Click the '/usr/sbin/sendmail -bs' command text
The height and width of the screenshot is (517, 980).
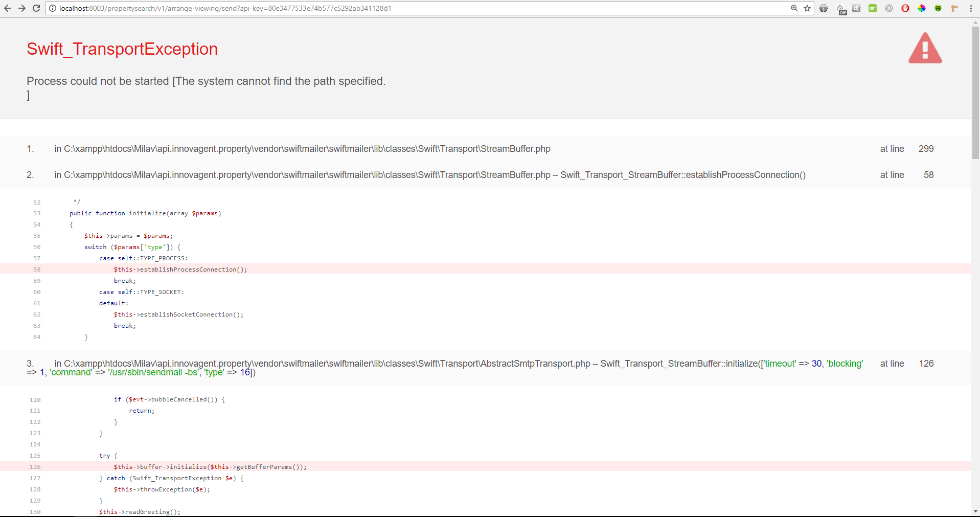click(154, 372)
